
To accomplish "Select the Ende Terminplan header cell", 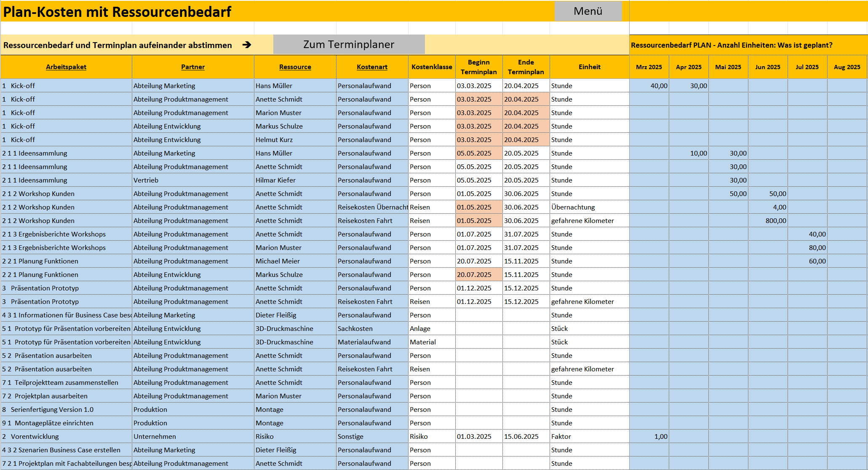I will (526, 67).
